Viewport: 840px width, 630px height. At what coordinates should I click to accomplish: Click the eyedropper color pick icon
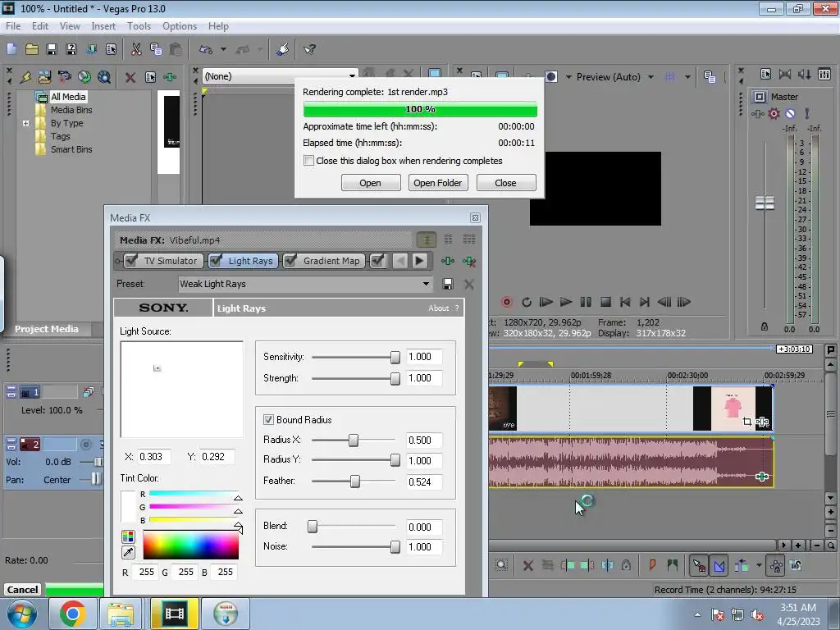[128, 552]
